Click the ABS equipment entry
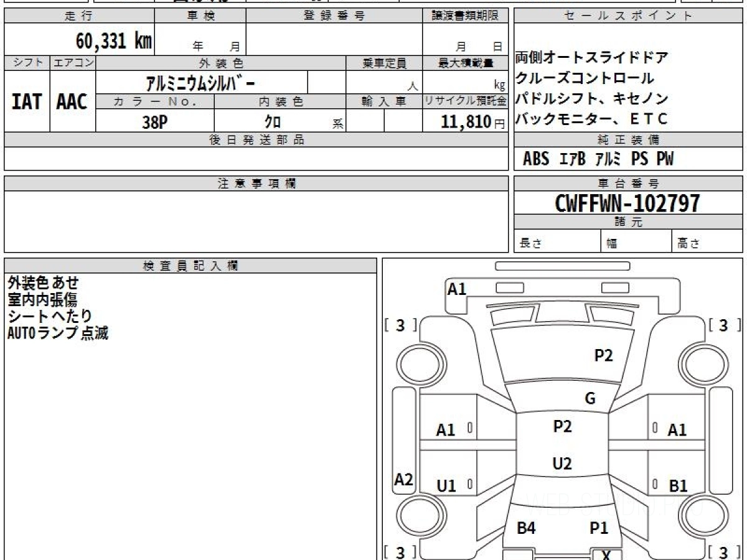This screenshot has height=560, width=747. [536, 159]
